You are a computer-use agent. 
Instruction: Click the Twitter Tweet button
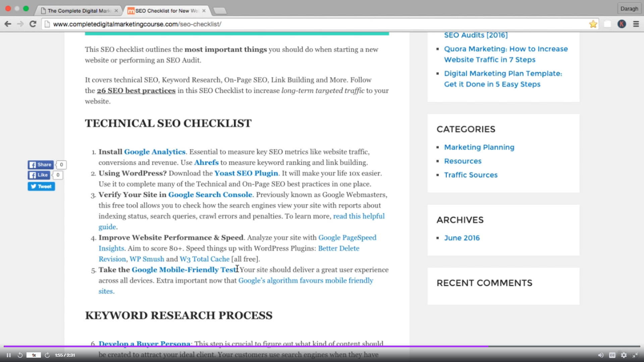coord(41,186)
